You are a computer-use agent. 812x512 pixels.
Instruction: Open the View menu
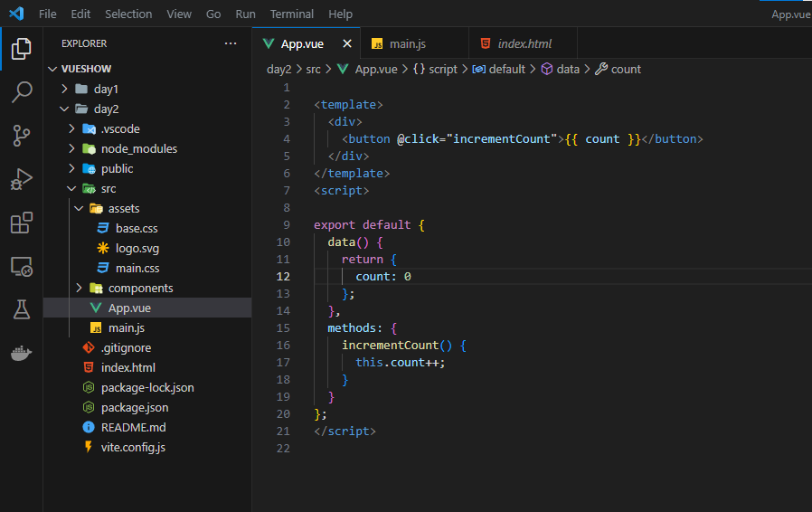[179, 14]
